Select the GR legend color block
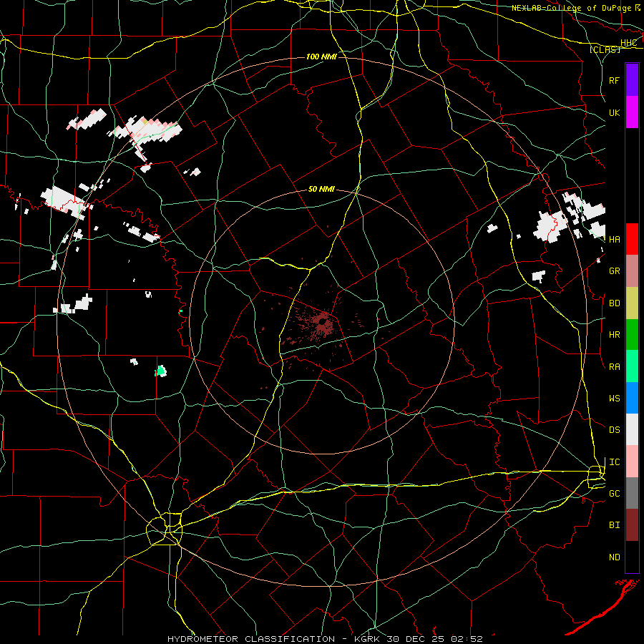 coord(632,271)
